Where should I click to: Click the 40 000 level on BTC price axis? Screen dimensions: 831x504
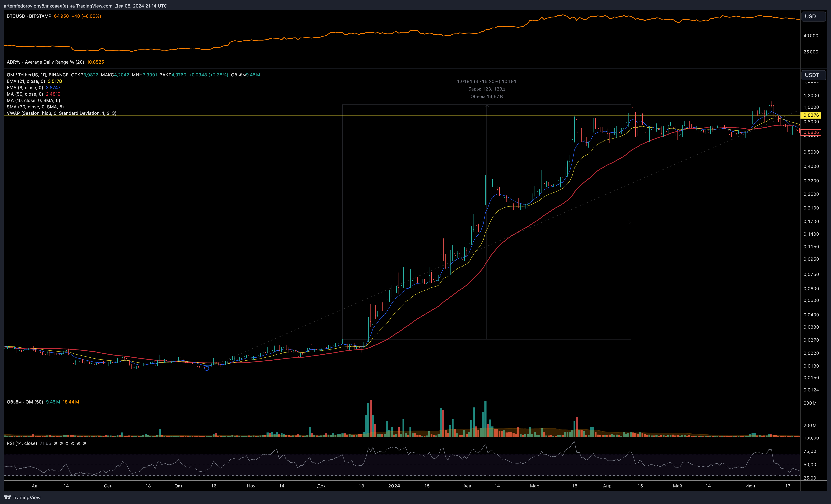click(810, 36)
